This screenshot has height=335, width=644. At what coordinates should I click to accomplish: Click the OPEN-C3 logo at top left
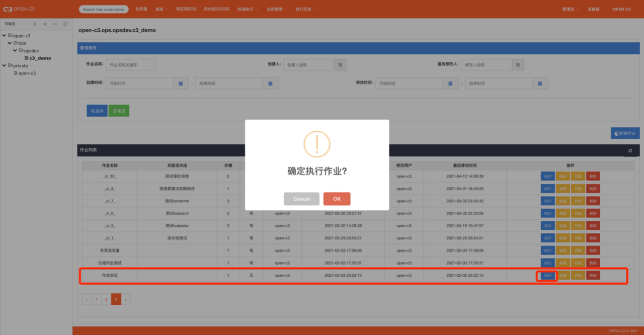coord(19,9)
